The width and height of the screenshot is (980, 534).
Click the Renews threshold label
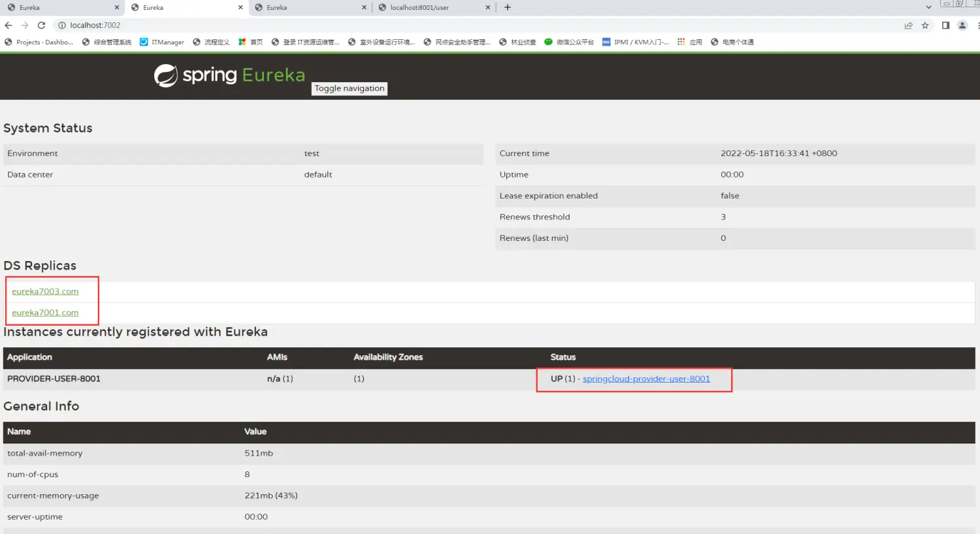534,217
